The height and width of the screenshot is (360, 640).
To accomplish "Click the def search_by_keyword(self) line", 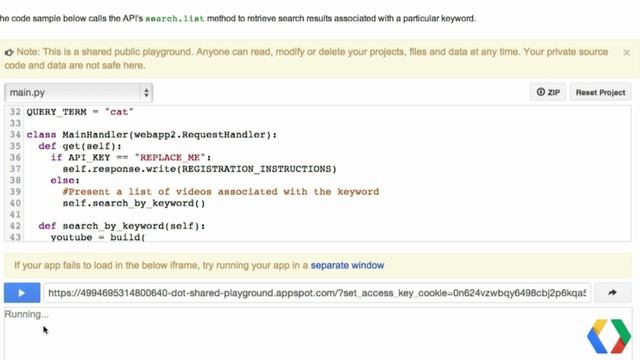I will 122,226.
